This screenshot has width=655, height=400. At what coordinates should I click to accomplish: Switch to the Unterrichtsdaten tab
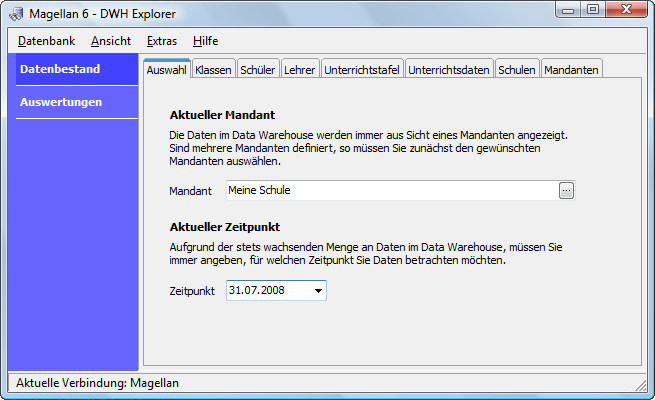449,70
